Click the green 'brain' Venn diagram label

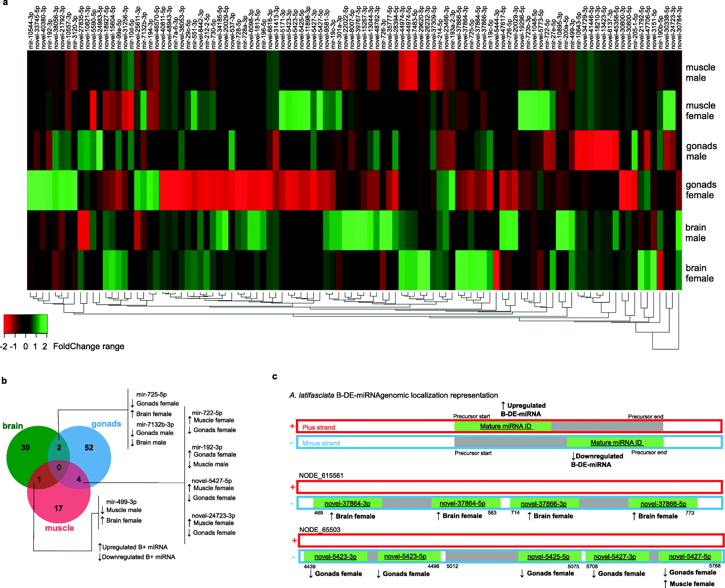tap(13, 426)
